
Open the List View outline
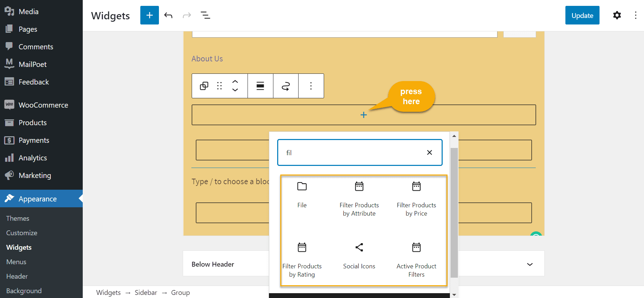click(x=205, y=15)
